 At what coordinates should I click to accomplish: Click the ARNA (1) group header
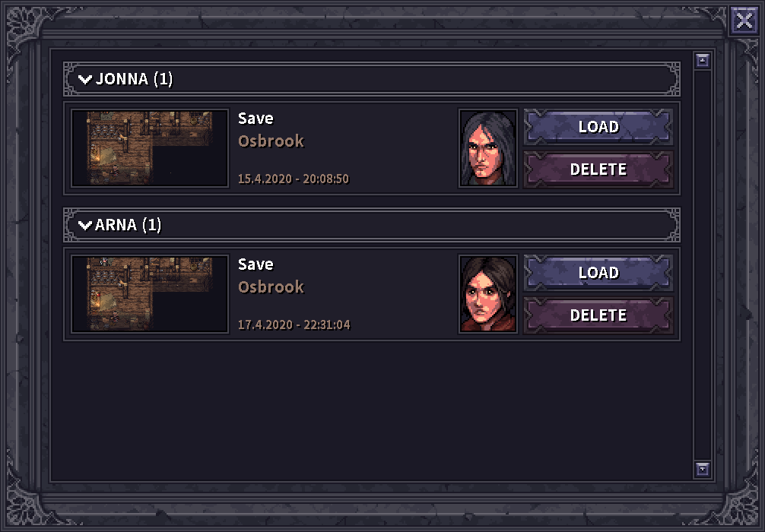coord(372,225)
